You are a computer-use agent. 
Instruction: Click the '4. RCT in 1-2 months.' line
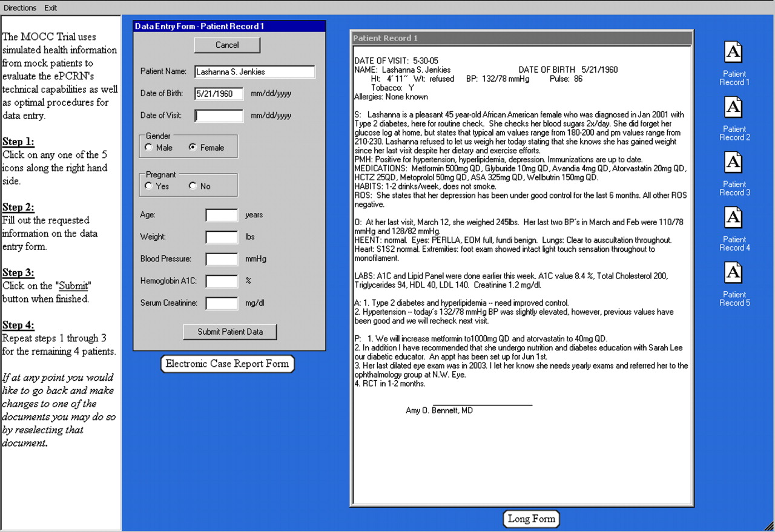click(389, 384)
